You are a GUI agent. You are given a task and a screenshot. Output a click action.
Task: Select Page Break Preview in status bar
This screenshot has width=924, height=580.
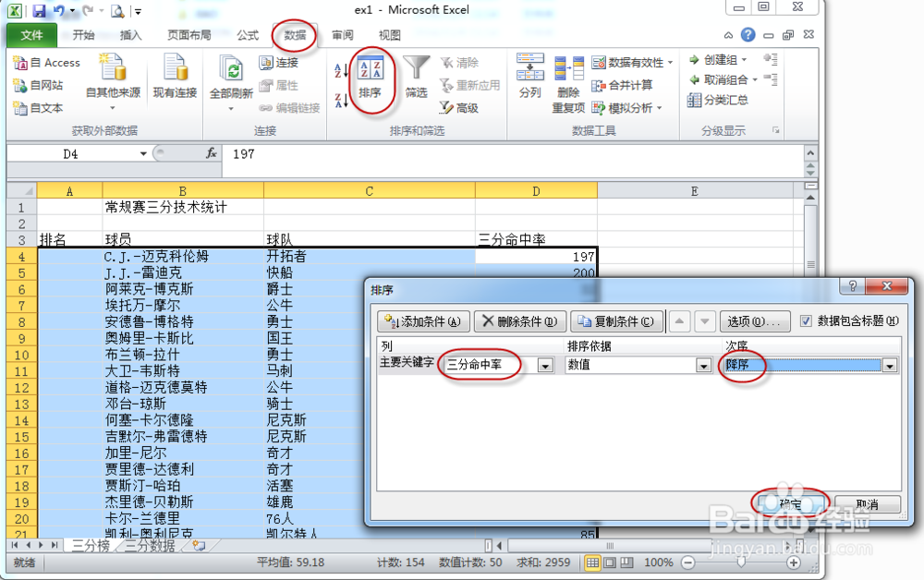[x=627, y=563]
